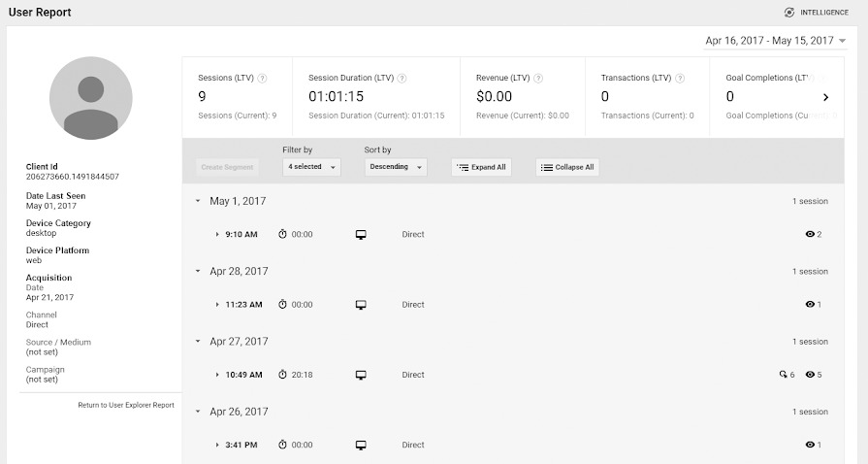This screenshot has height=464, width=868.
Task: Click pageview eye icon in 9:10 AM session
Action: pos(810,234)
